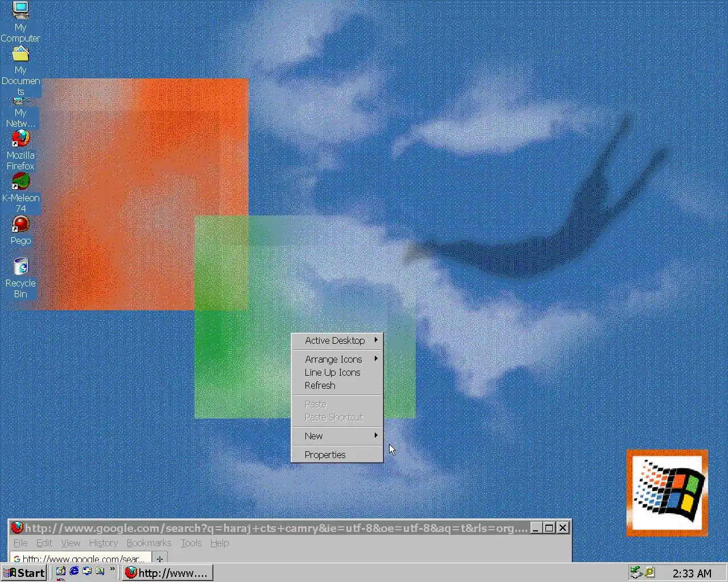Open Properties from the desktop context menu
728x582 pixels.
pos(337,455)
